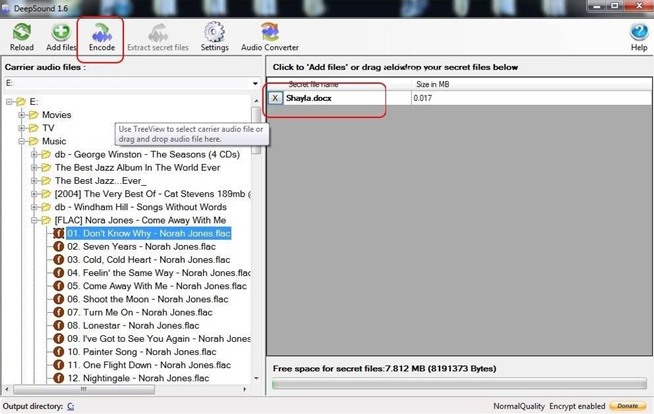The width and height of the screenshot is (654, 414).
Task: Click the FLAC icon beside Seven Years track
Action: coord(59,246)
